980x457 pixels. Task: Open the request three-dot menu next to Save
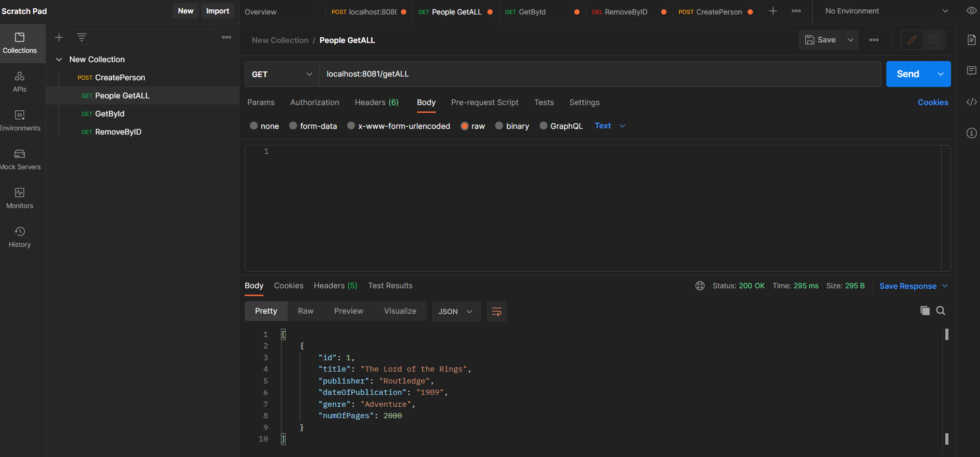click(x=874, y=40)
